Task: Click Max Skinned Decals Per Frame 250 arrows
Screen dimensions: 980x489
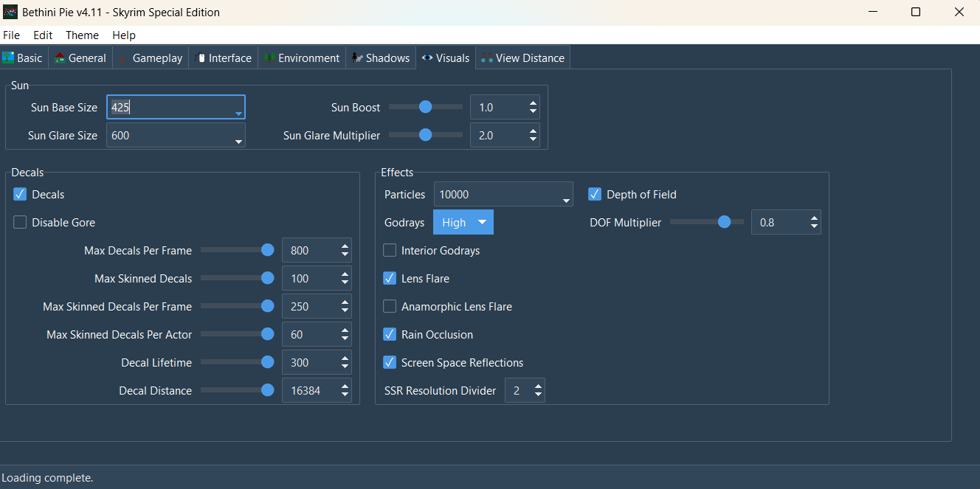Action: (x=345, y=307)
